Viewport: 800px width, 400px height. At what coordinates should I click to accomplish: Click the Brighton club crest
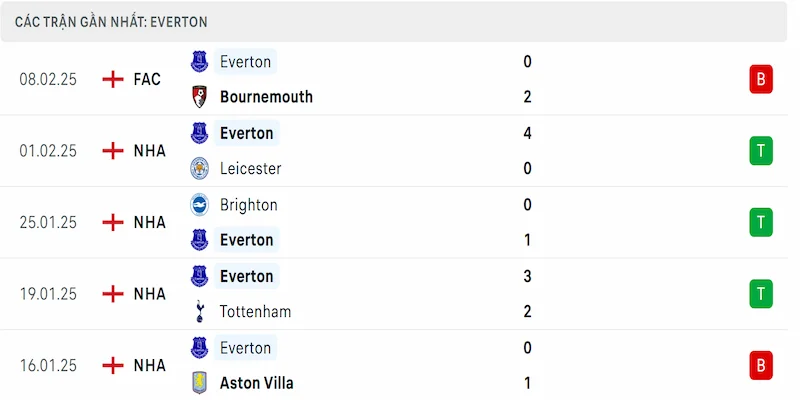(199, 205)
